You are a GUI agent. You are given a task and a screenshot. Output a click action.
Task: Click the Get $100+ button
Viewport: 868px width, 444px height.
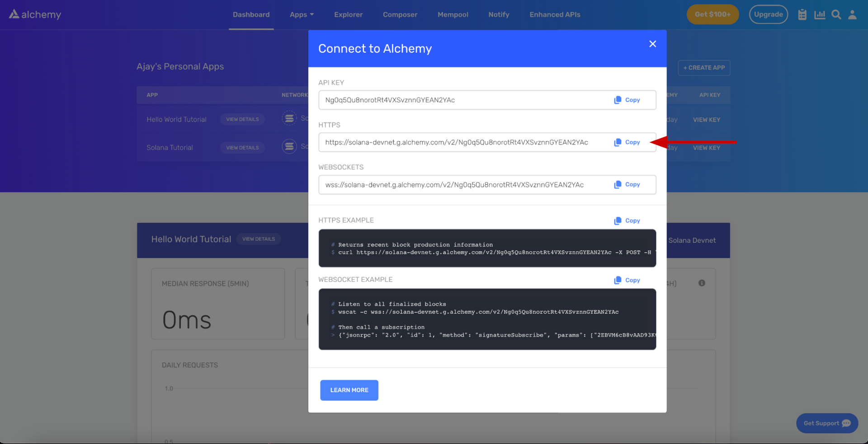[712, 14]
